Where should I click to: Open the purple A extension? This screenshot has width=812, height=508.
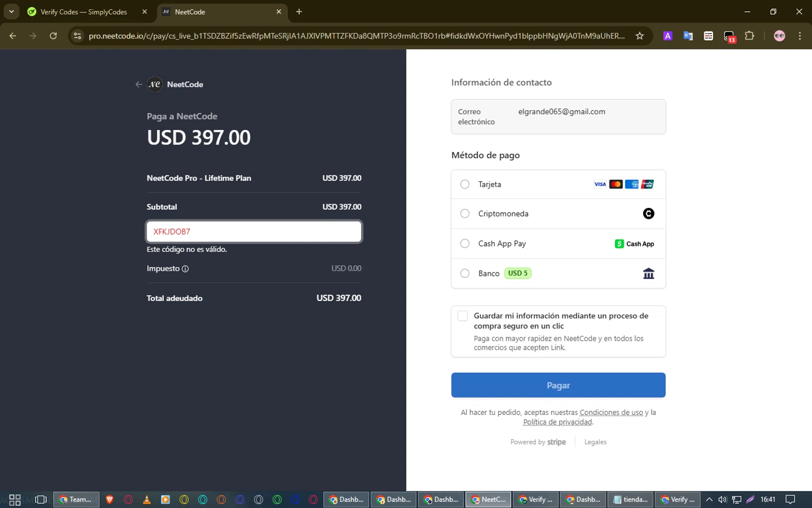pyautogui.click(x=667, y=36)
